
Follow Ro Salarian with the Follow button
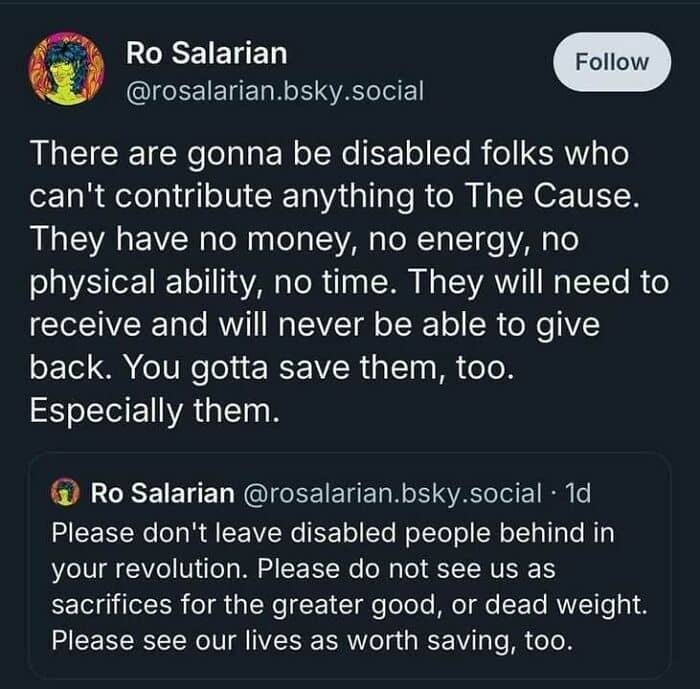611,62
